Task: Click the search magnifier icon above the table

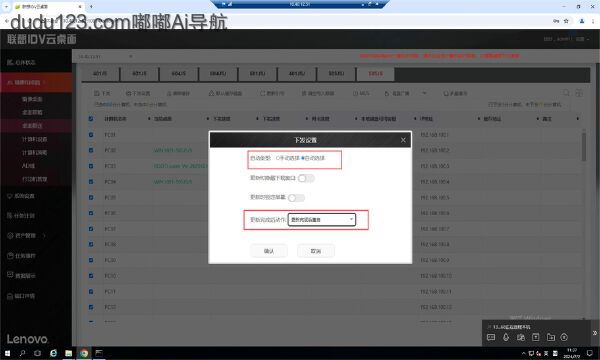Action: coord(566,93)
